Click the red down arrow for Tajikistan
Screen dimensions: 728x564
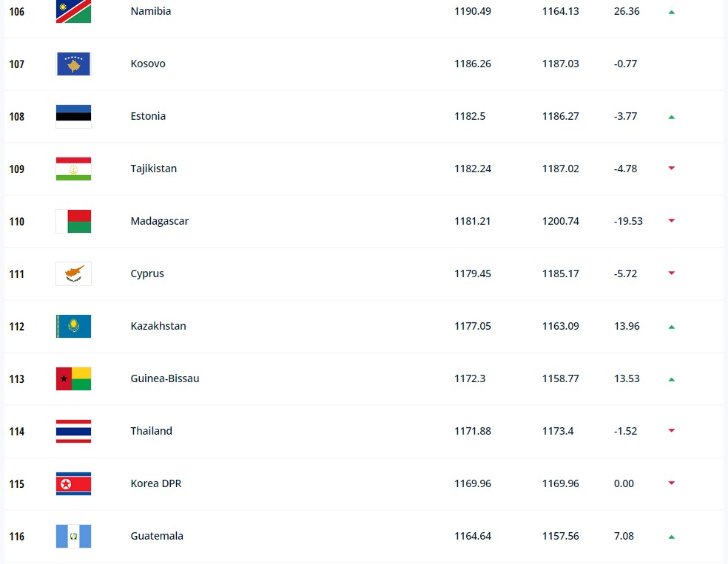(x=671, y=168)
